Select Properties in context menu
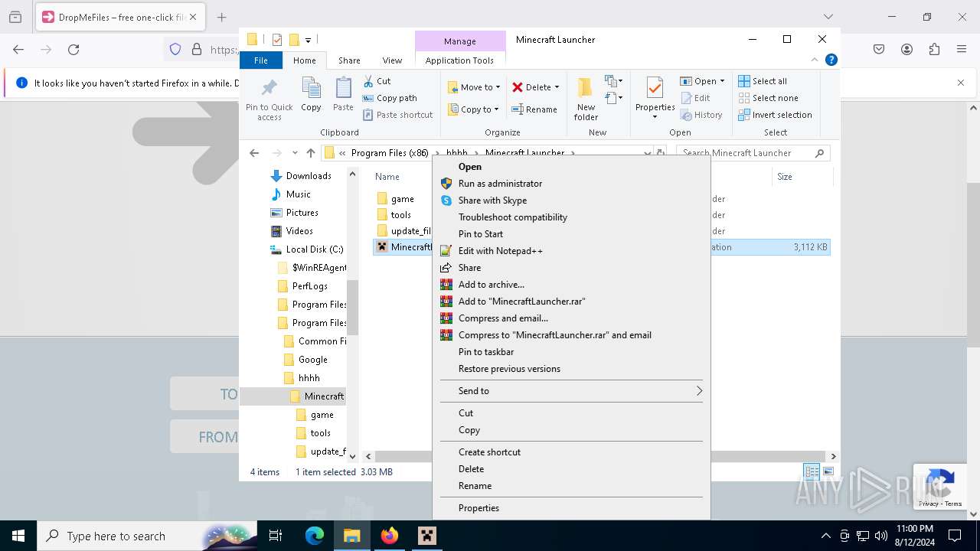This screenshot has height=551, width=980. [571, 508]
